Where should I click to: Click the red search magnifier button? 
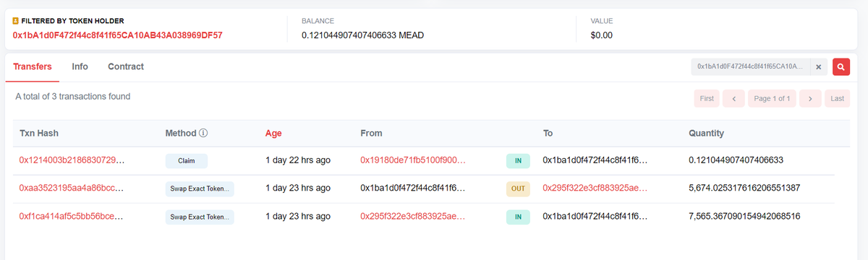coord(841,66)
